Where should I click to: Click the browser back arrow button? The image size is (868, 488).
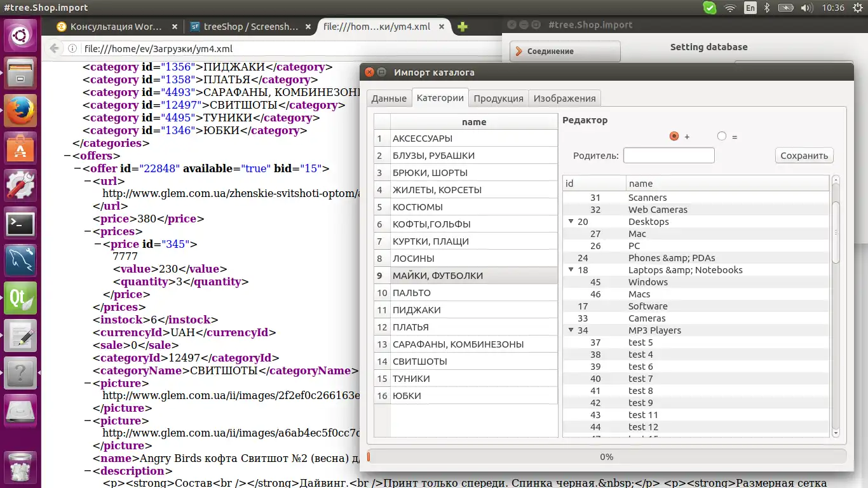point(55,48)
